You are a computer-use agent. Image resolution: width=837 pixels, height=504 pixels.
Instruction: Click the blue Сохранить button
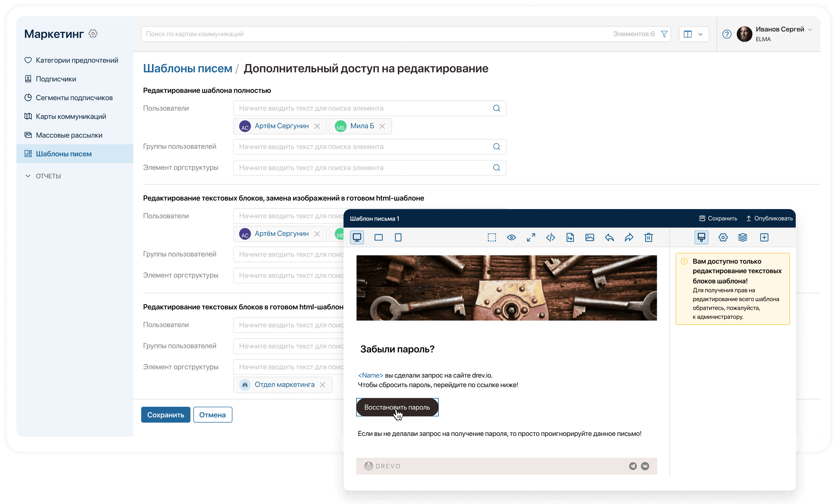click(x=166, y=415)
